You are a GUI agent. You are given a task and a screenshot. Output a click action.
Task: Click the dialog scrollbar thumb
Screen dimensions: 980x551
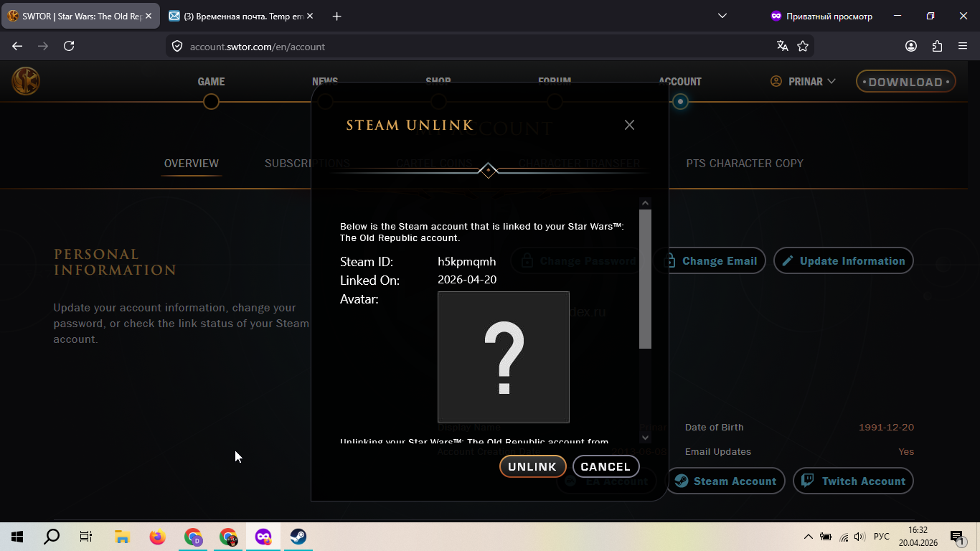click(645, 279)
